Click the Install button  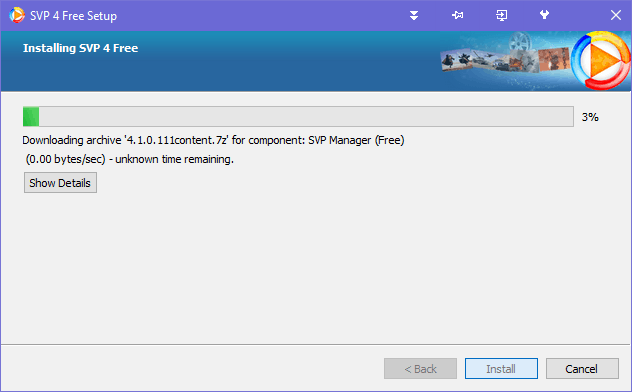point(501,369)
